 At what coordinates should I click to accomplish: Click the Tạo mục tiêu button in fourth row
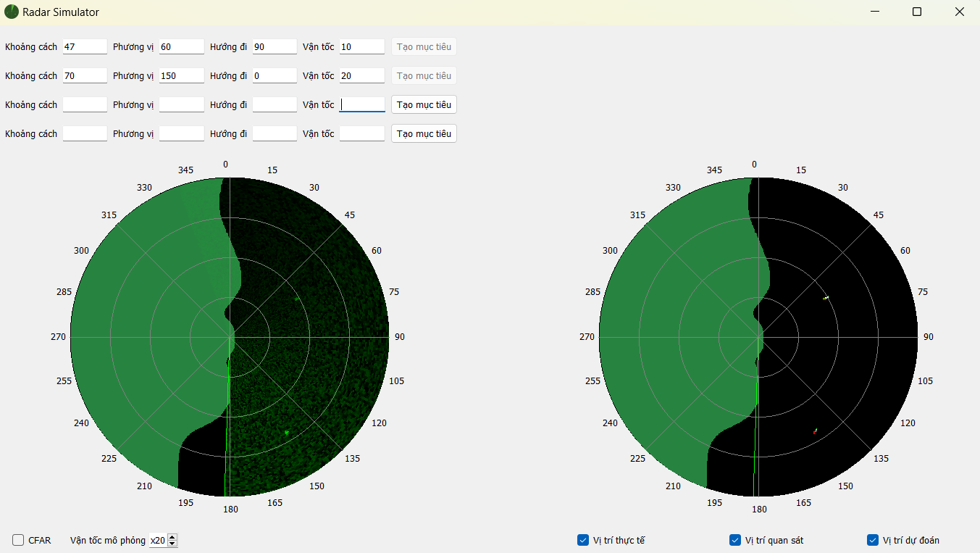click(424, 133)
